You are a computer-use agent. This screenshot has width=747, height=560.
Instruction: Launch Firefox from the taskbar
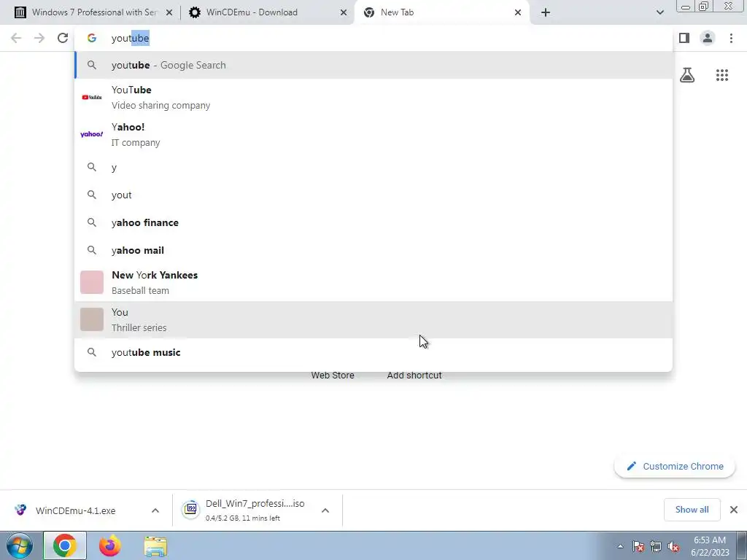109,545
